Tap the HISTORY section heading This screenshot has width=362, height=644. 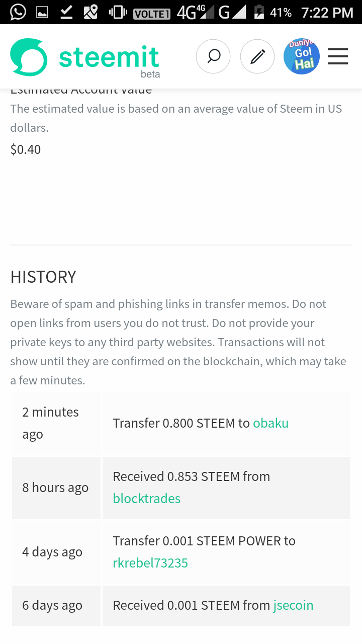43,277
